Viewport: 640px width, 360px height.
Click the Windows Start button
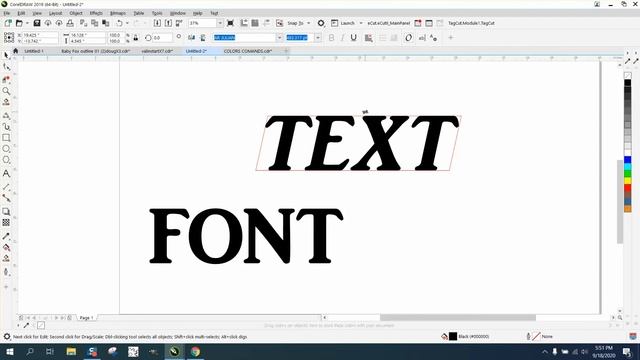coord(9,351)
